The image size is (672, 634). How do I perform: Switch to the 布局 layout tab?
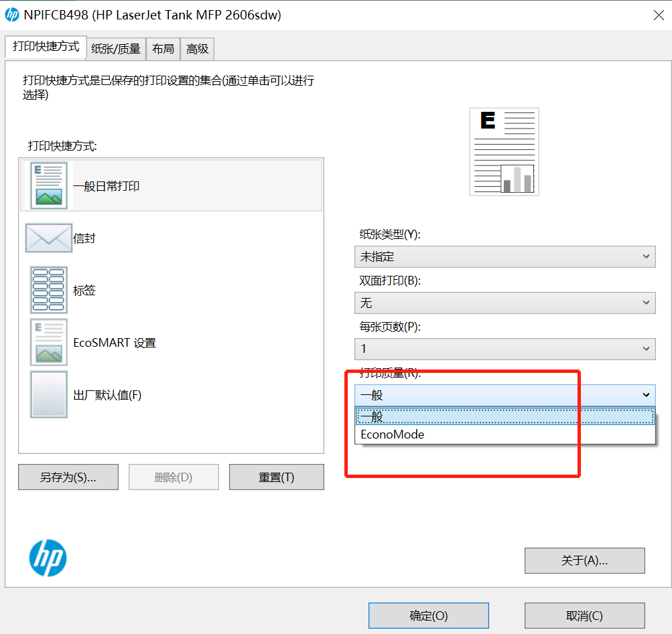[162, 48]
